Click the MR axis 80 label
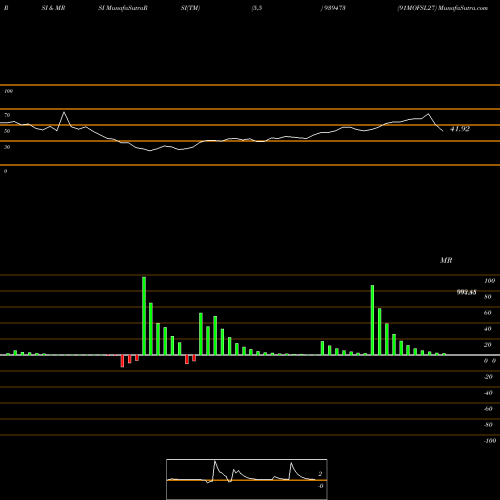 [x=488, y=297]
